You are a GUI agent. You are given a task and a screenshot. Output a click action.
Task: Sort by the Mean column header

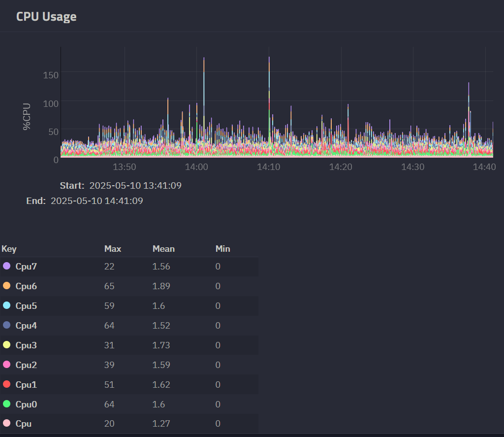(163, 249)
